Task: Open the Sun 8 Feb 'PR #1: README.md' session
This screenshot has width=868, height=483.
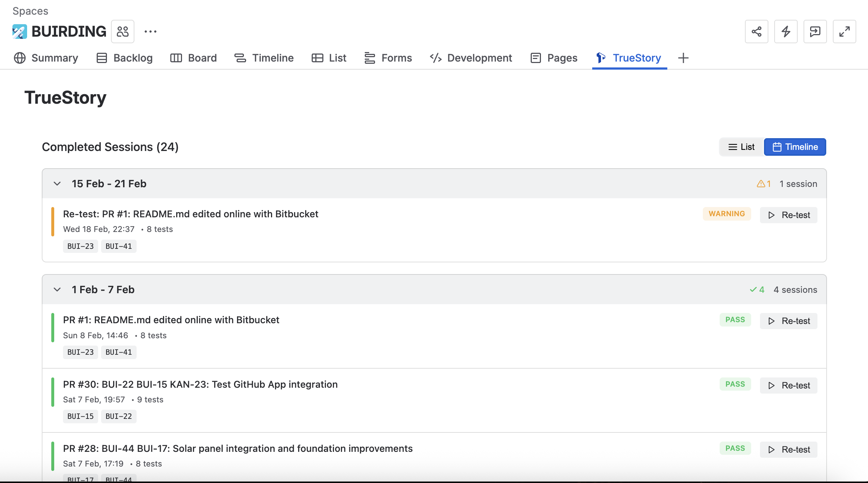Action: [171, 320]
